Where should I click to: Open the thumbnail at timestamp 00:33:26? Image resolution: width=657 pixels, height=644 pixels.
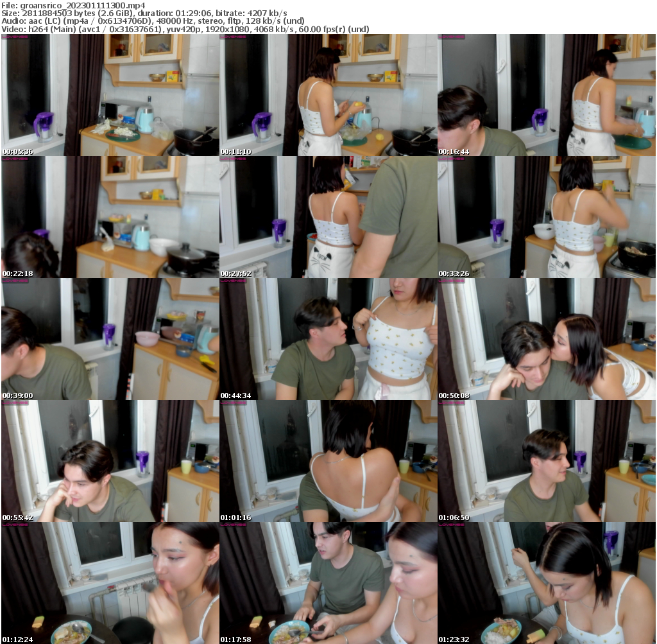546,218
